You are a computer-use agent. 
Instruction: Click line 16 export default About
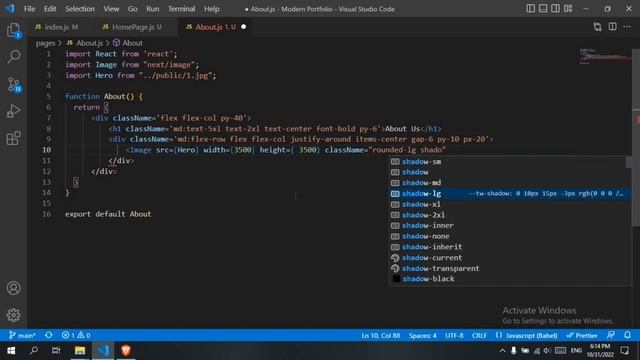point(108,214)
